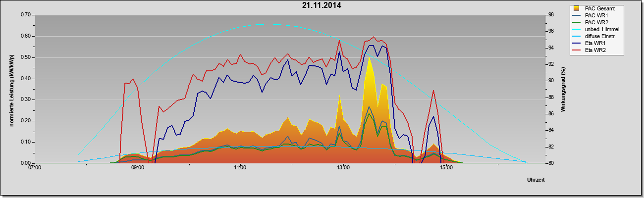
Task: Click the 09:00 time axis label
Action: click(137, 168)
